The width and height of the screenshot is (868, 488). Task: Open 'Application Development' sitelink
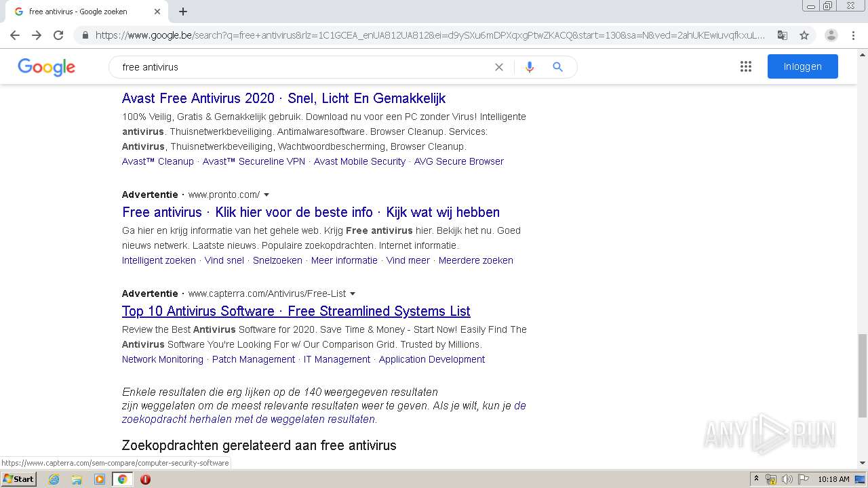(x=432, y=359)
